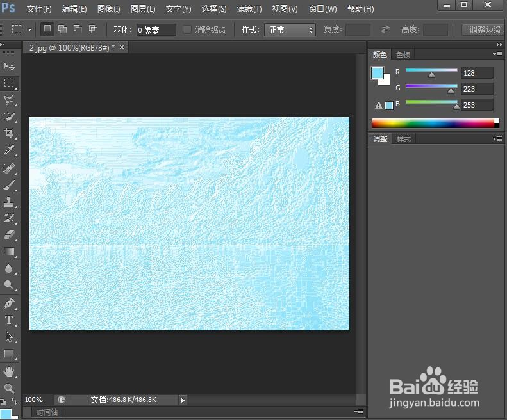Select the 调整 panel tab
507x420 pixels.
[380, 139]
